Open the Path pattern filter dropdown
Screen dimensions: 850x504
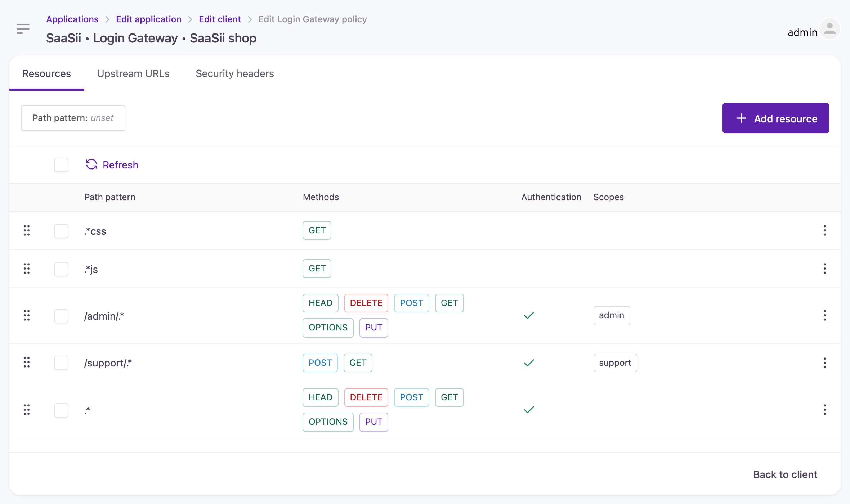point(73,118)
